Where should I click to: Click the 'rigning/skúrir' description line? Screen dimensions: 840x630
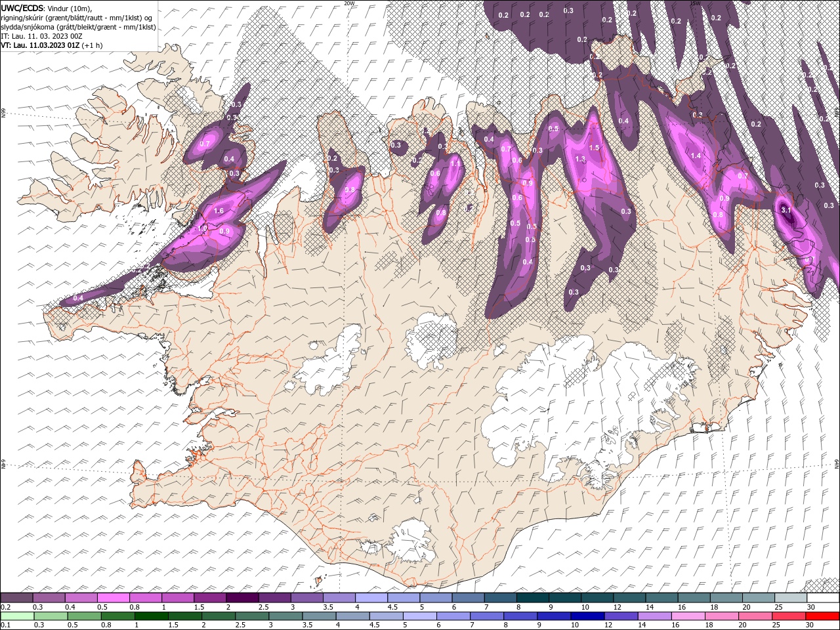77,17
